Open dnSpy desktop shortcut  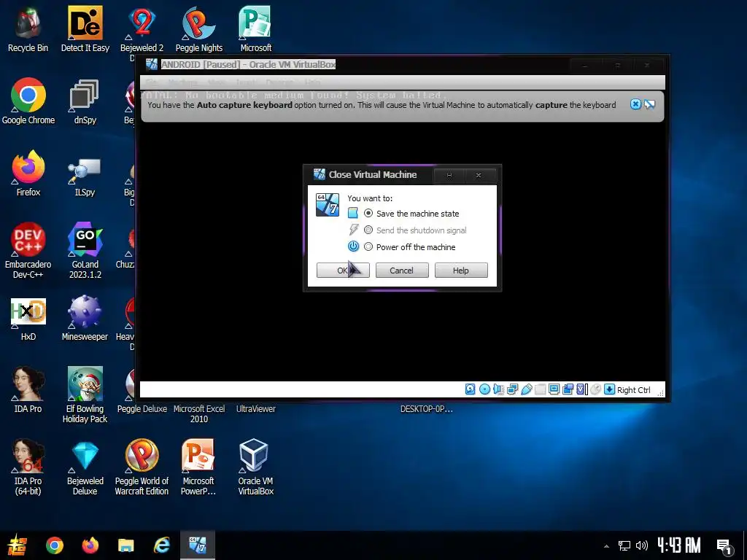coord(85,101)
